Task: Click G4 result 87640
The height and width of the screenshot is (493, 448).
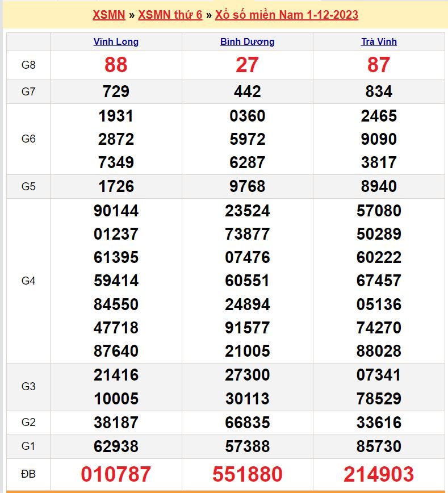Action: click(116, 351)
